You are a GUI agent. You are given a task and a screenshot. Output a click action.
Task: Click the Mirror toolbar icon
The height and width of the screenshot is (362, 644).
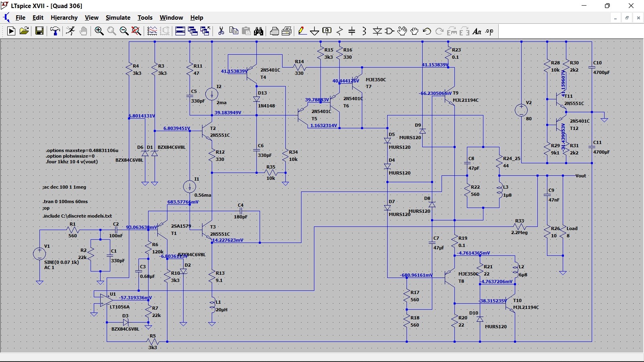tap(464, 31)
